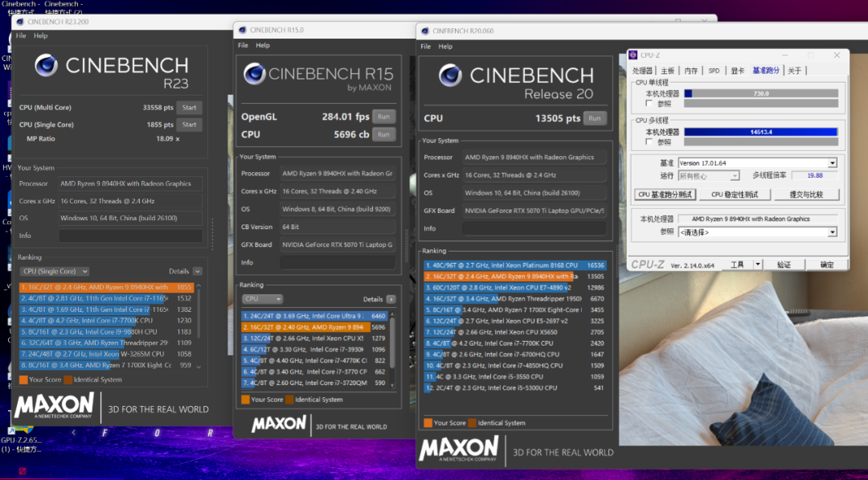
Task: Select the Ryzen 9 8940HX row in R23 ranking
Action: coord(106,287)
